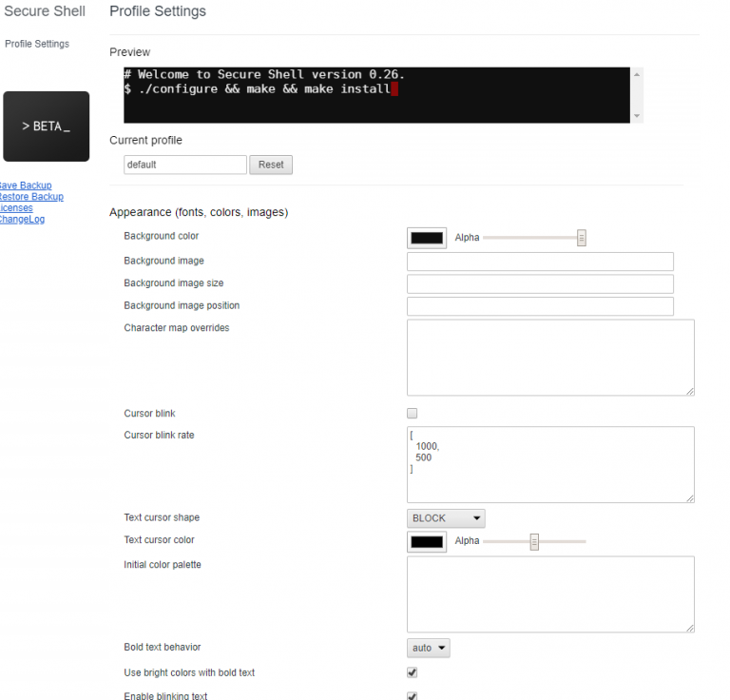Click the Cursor blink rate text area
The width and height of the screenshot is (730, 700).
[x=550, y=465]
